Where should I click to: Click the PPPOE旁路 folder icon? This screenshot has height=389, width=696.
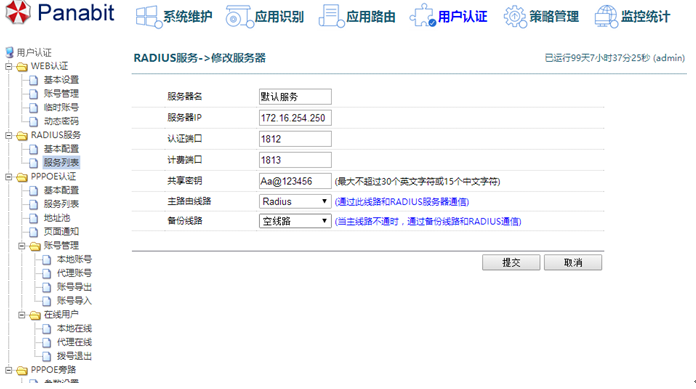22,370
